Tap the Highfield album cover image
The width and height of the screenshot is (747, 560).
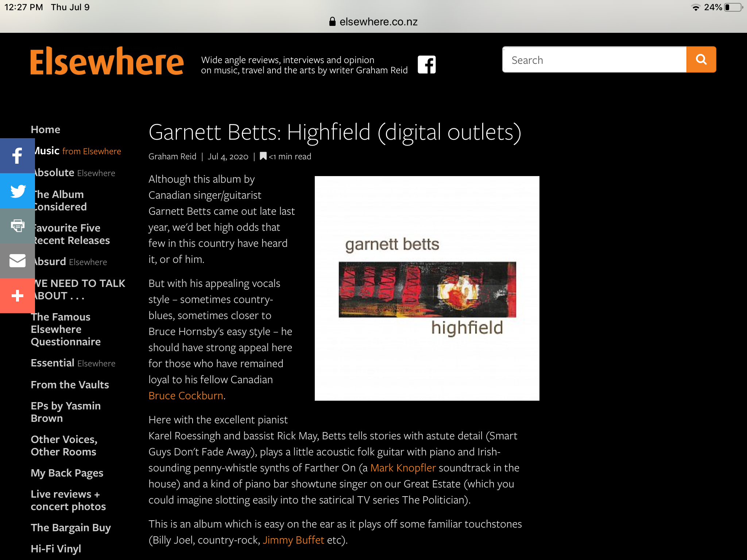pos(427,288)
